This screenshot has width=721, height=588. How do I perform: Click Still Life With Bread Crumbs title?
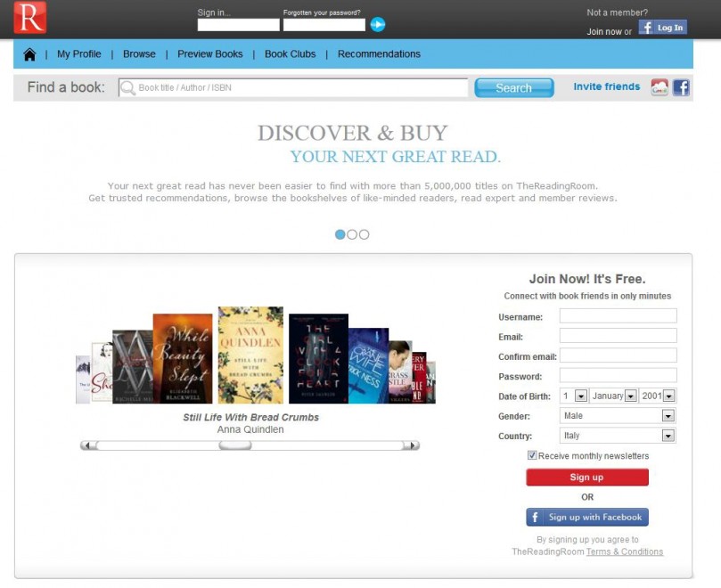(x=251, y=417)
